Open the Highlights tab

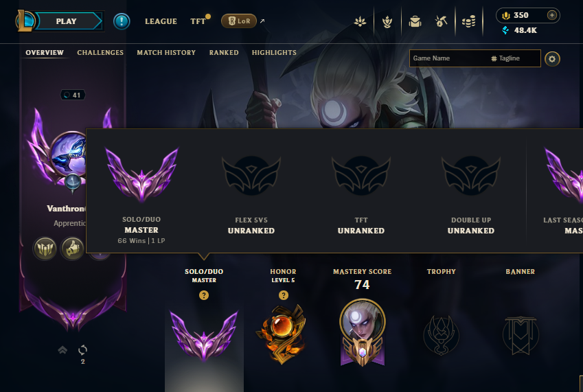point(274,52)
